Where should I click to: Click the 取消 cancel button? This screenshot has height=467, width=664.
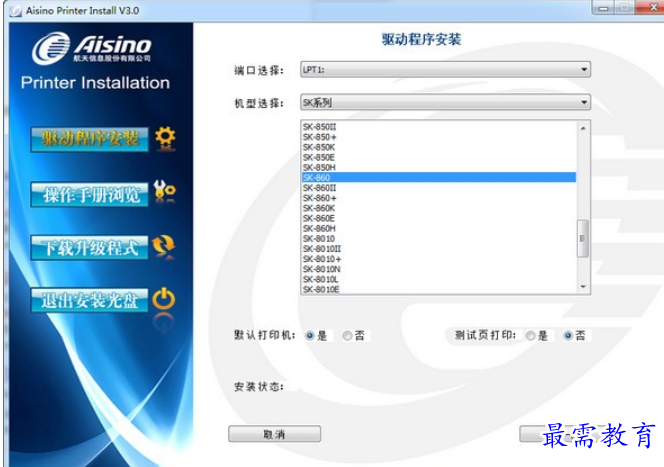(274, 434)
